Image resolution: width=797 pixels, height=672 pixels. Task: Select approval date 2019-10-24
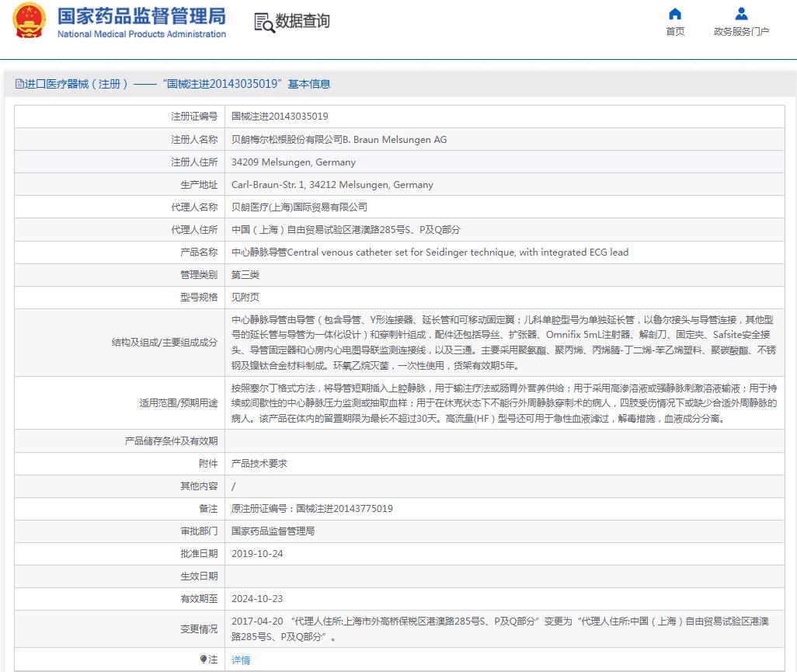(257, 554)
